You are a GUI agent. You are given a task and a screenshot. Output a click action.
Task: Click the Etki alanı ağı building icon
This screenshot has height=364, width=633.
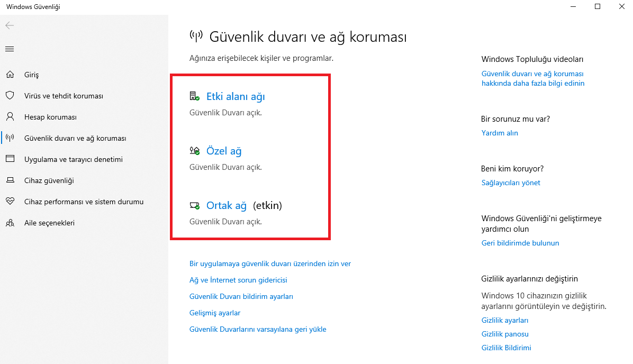click(194, 96)
